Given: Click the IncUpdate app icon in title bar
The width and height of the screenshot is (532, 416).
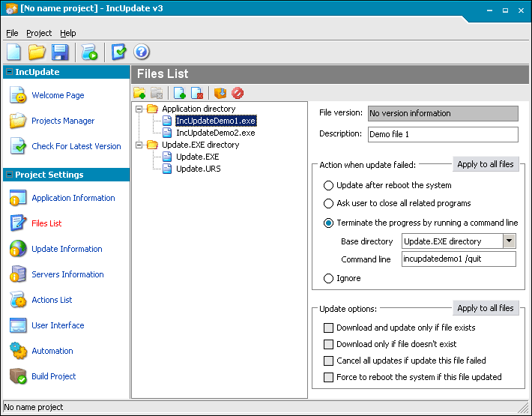Looking at the screenshot, I should (11, 8).
